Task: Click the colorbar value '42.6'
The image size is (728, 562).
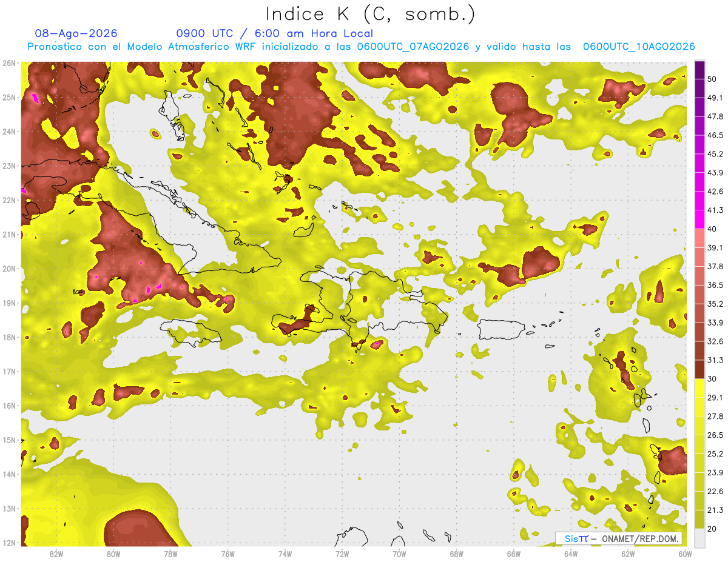Action: pos(715,192)
